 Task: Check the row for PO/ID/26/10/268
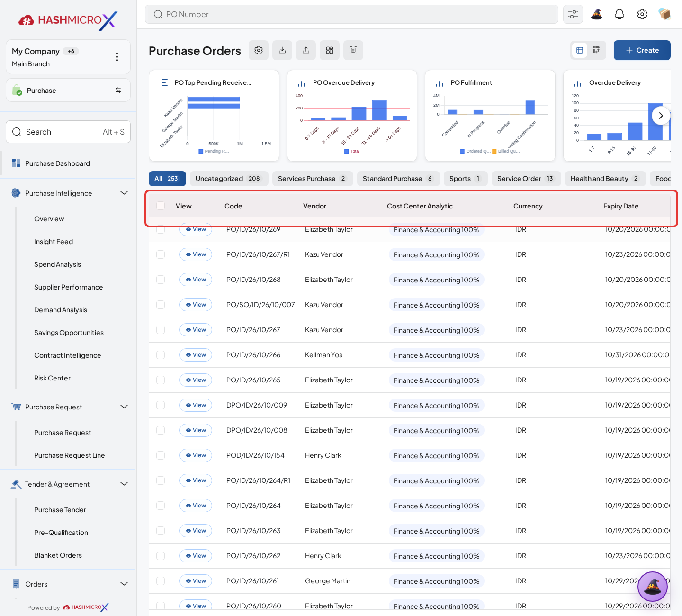click(x=161, y=280)
